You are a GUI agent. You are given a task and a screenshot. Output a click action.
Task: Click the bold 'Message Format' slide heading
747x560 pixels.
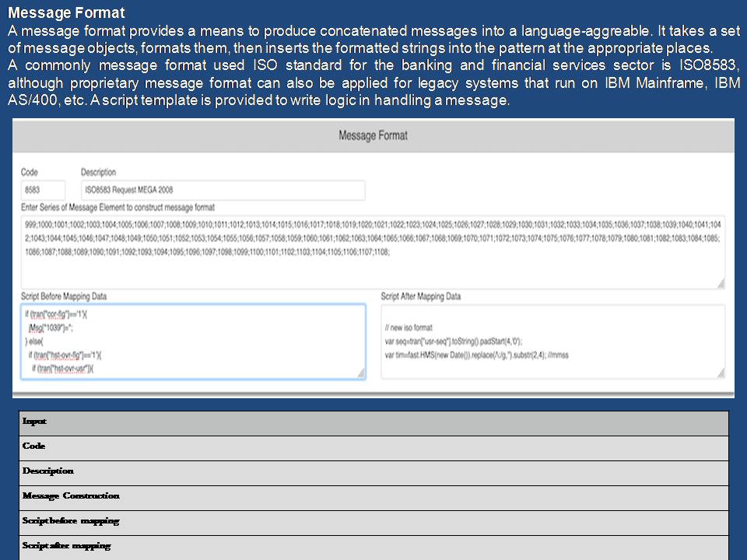tap(65, 13)
